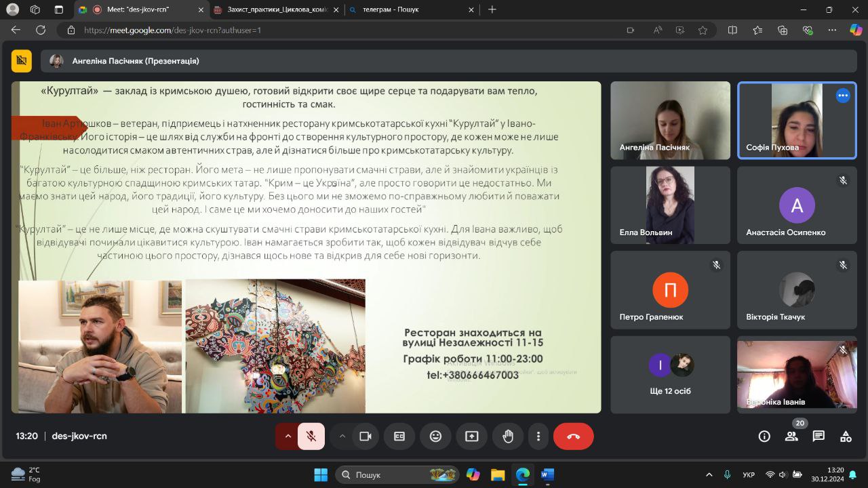Click three-dot options on Софія Пухова tile
The image size is (868, 488).
[843, 96]
